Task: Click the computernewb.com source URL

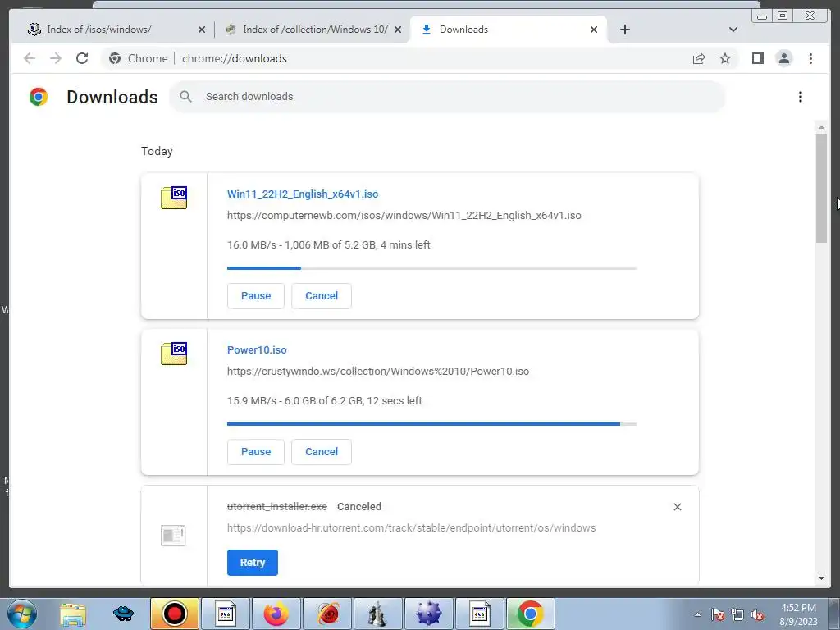Action: pos(404,216)
